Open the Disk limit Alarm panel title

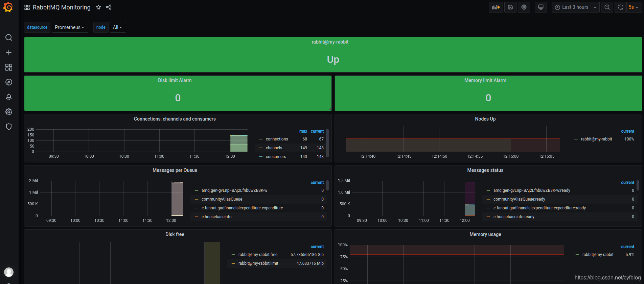pos(175,80)
